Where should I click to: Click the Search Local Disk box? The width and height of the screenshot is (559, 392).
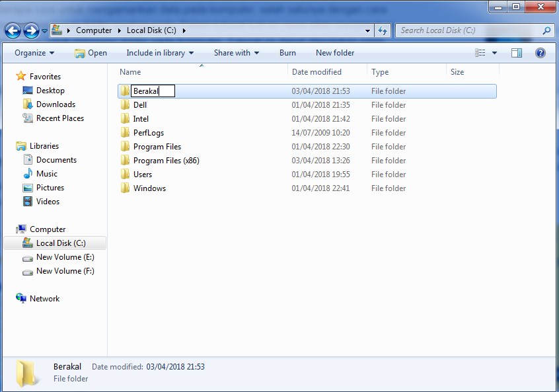tap(463, 30)
